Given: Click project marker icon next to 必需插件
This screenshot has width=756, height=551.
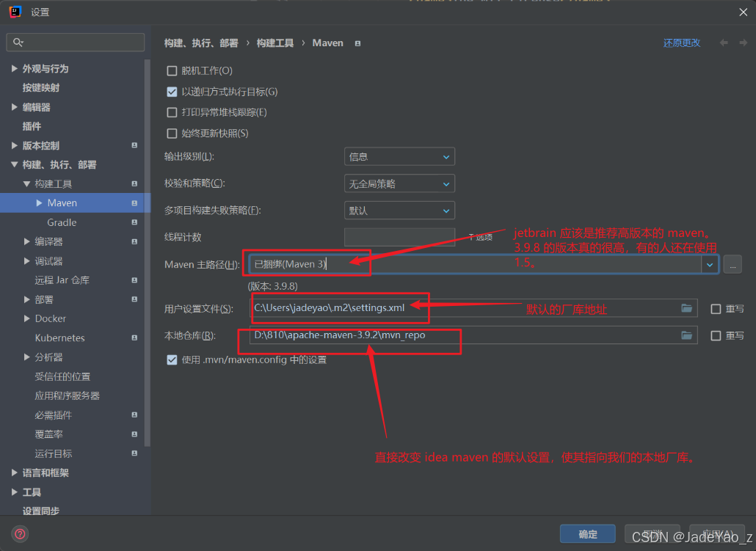Looking at the screenshot, I should 134,415.
